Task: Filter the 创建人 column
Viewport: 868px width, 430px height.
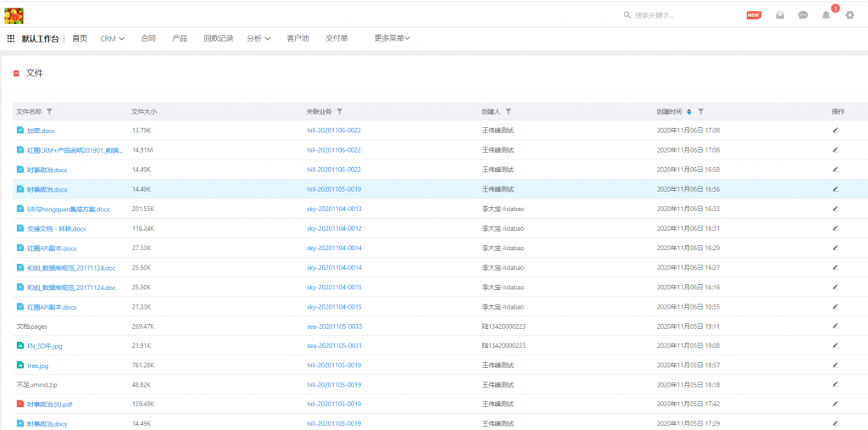Action: [x=508, y=111]
